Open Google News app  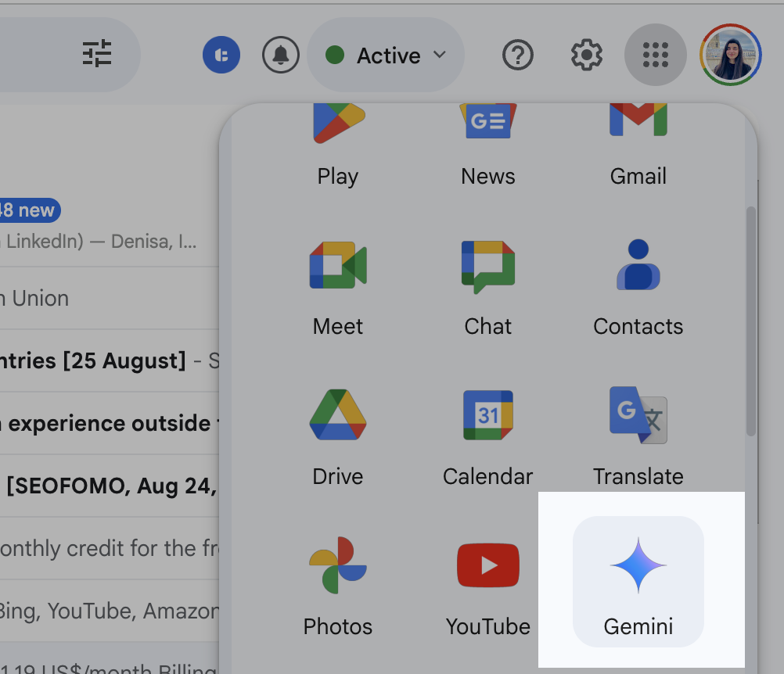click(488, 145)
